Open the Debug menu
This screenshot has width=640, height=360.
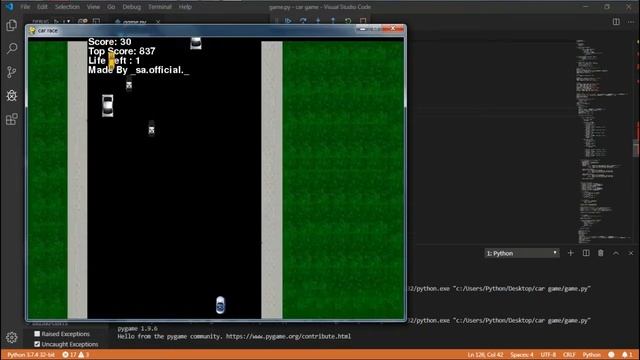(131, 7)
